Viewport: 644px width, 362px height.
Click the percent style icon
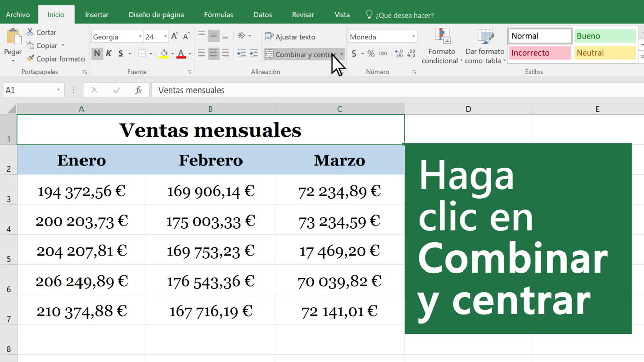point(371,54)
